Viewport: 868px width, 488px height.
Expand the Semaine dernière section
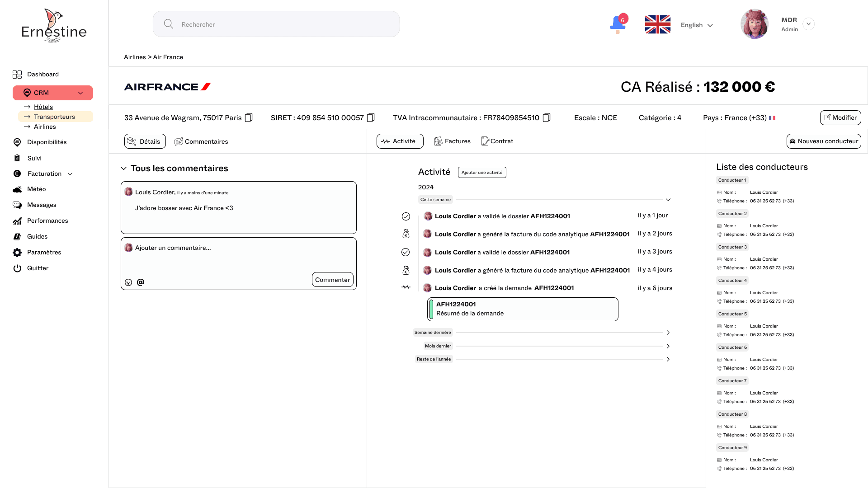coord(668,333)
